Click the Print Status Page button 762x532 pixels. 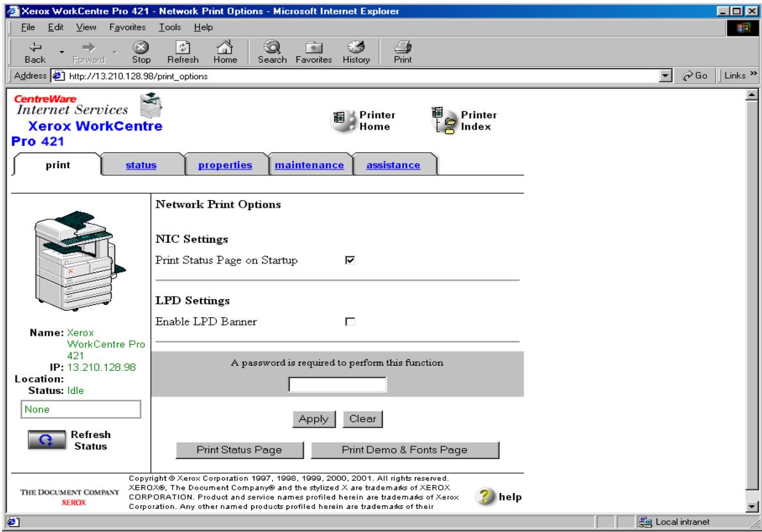pyautogui.click(x=239, y=450)
